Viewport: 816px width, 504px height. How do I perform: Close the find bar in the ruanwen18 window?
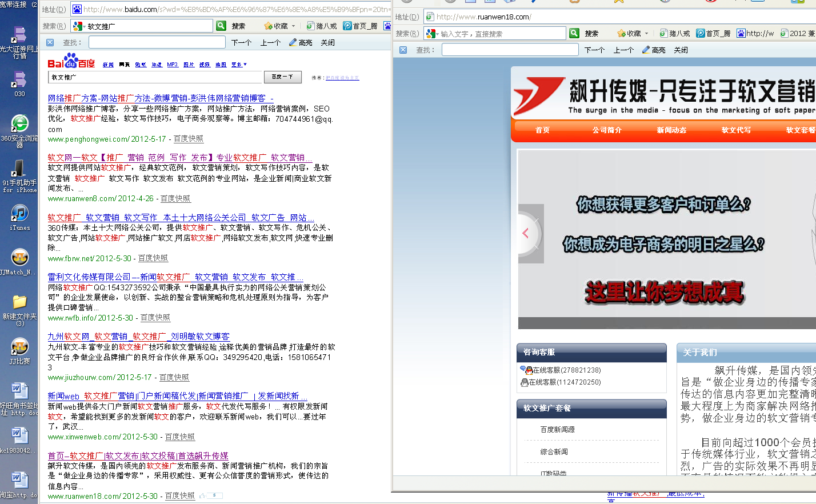(x=403, y=50)
